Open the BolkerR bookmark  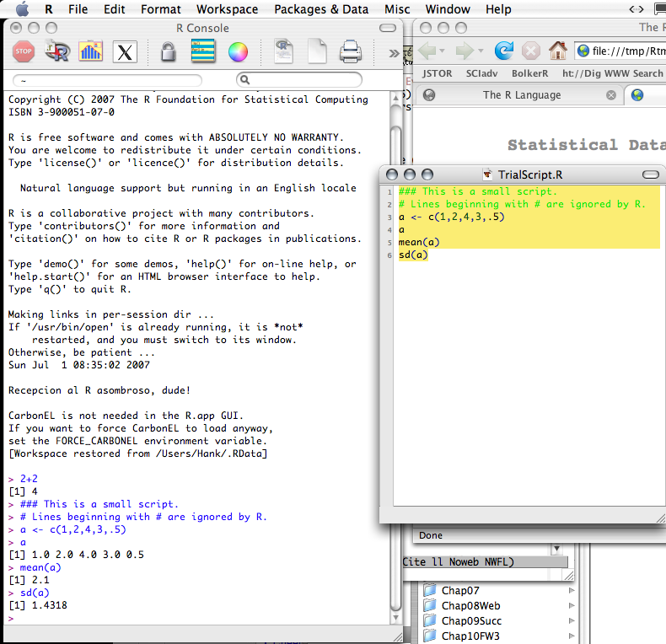[x=529, y=73]
